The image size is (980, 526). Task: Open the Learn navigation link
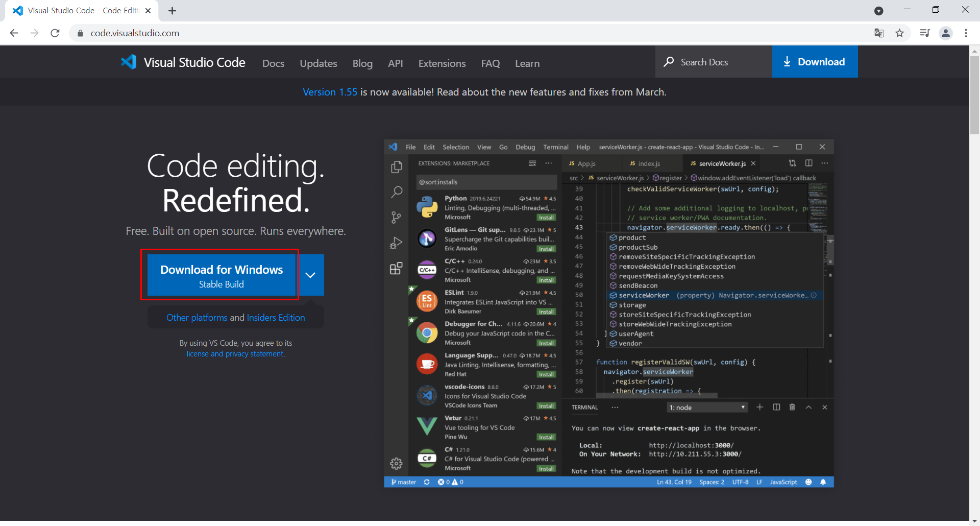click(527, 63)
